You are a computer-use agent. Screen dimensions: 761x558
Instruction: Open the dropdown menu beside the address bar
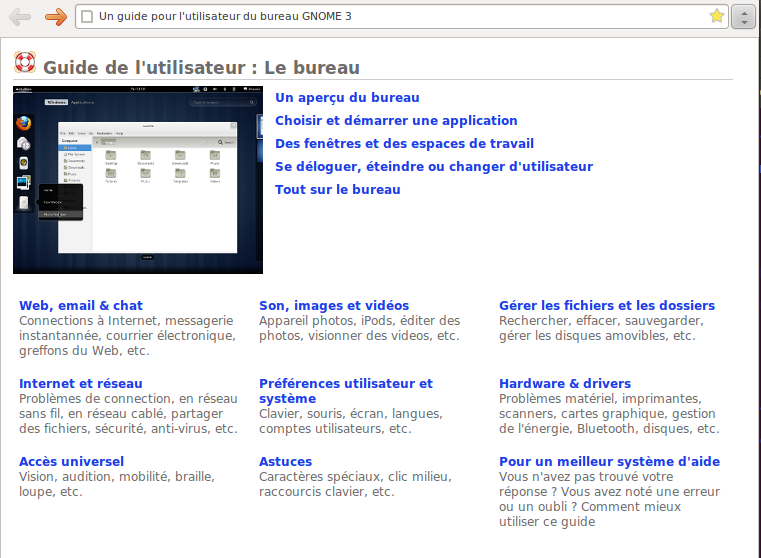[743, 17]
